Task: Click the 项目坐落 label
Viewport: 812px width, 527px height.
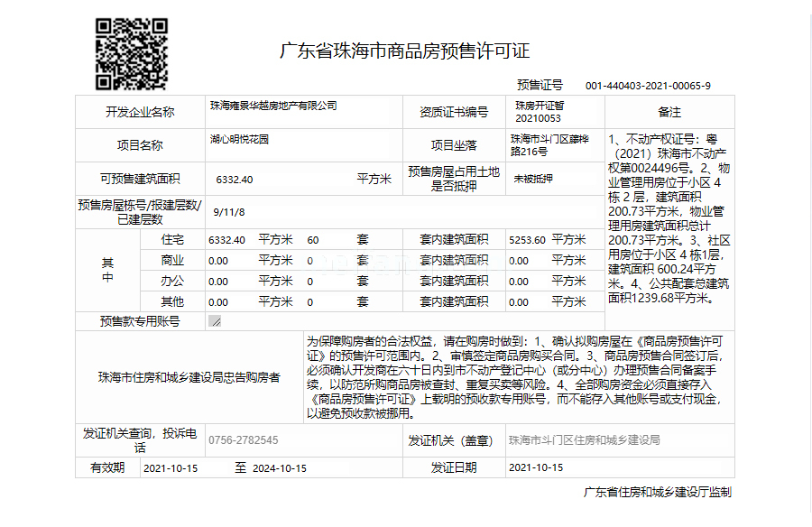Action: 454,145
